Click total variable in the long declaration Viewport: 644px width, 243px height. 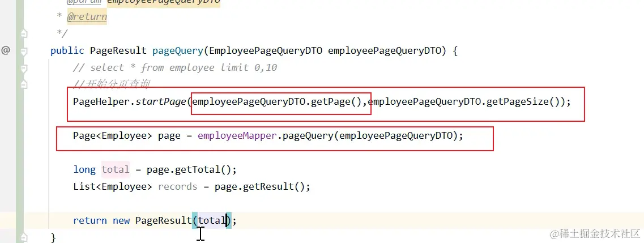click(x=116, y=169)
